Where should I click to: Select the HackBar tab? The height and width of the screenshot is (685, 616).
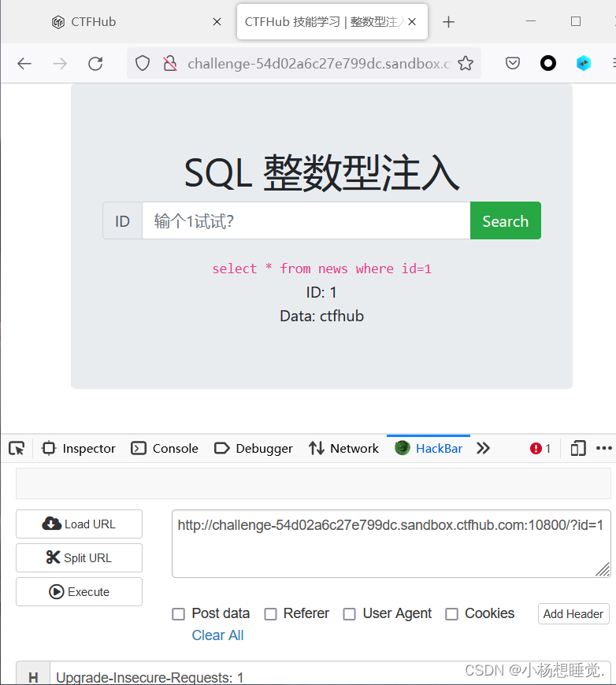click(429, 449)
